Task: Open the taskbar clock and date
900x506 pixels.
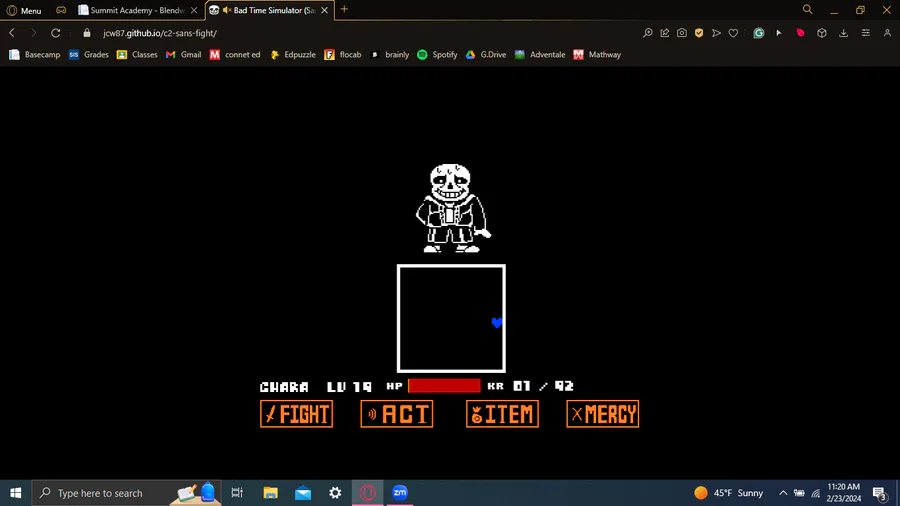Action: 844,493
